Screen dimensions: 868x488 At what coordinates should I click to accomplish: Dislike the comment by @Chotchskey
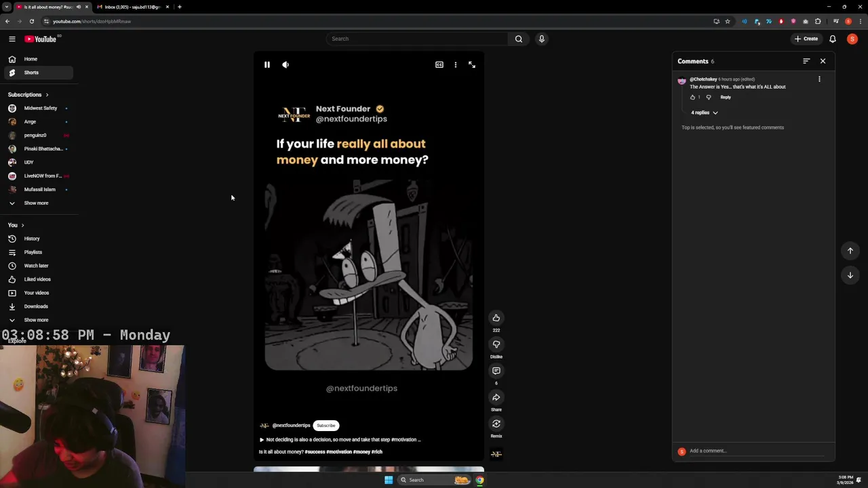pyautogui.click(x=709, y=98)
